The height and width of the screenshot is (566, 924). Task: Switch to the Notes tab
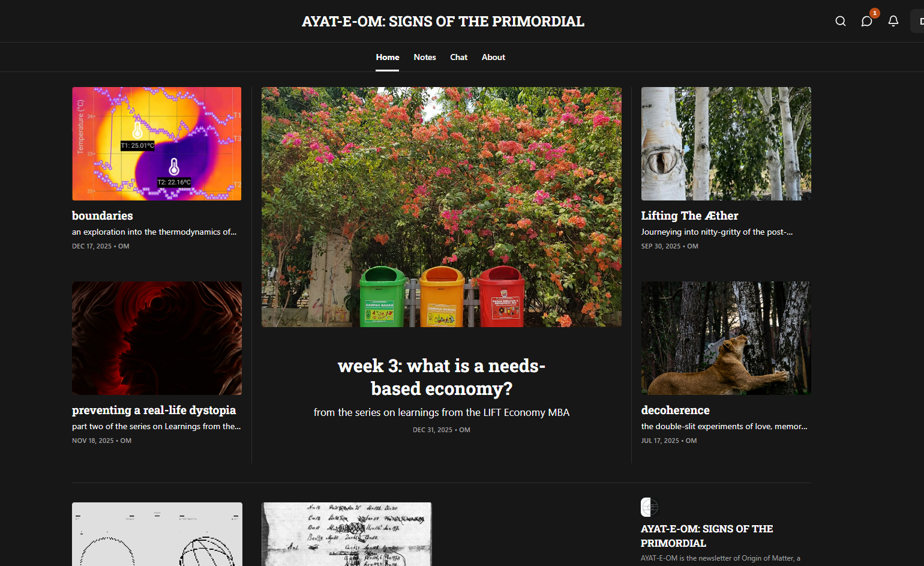point(425,57)
